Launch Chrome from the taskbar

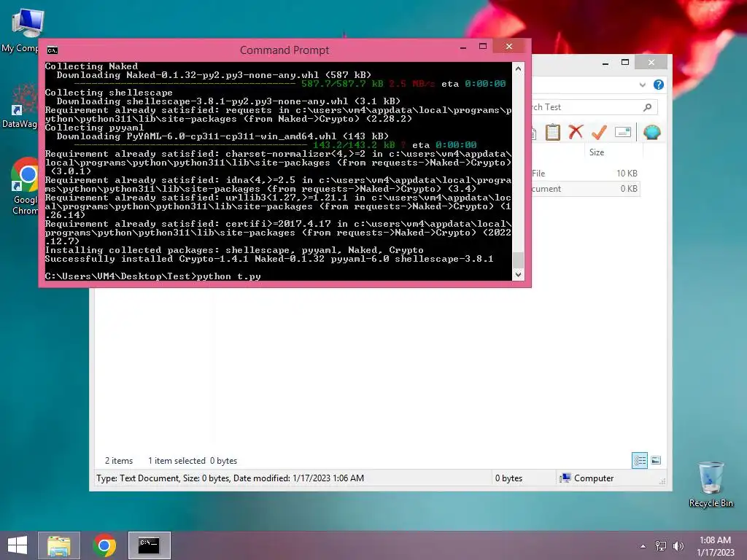point(104,545)
